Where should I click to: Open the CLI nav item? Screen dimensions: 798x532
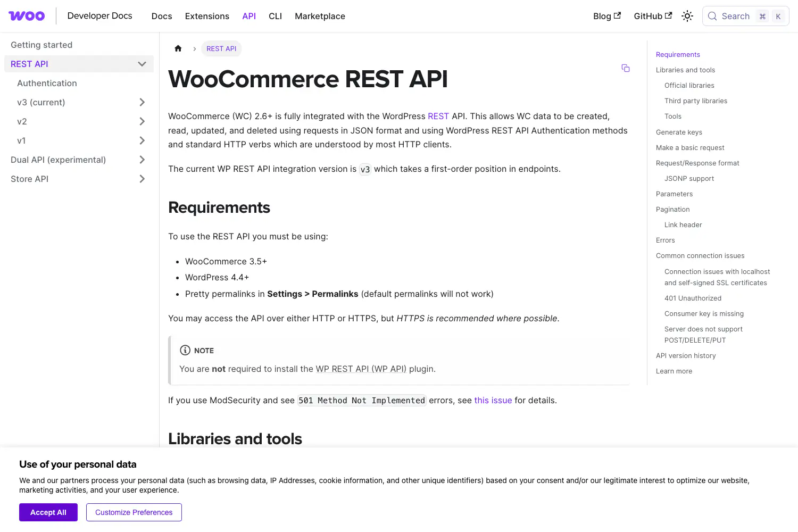coord(275,16)
